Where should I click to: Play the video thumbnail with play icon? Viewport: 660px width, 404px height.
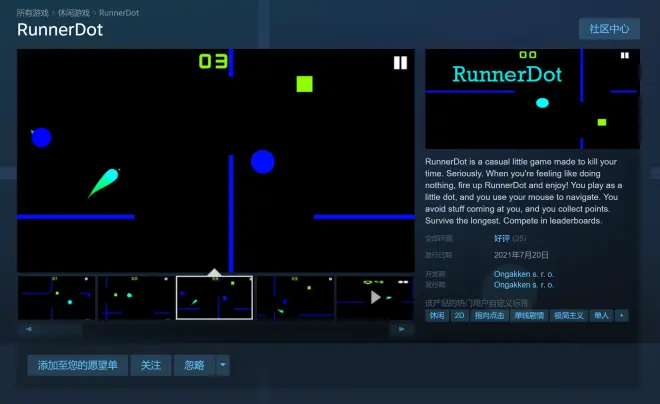click(375, 298)
